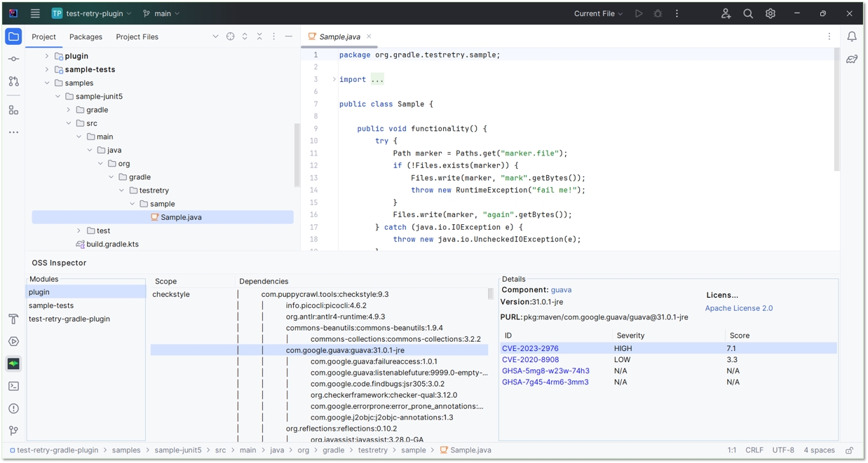Select org.reflections:reflections:0.10.2 dependency
Viewport: 868px width, 463px height.
(x=341, y=429)
